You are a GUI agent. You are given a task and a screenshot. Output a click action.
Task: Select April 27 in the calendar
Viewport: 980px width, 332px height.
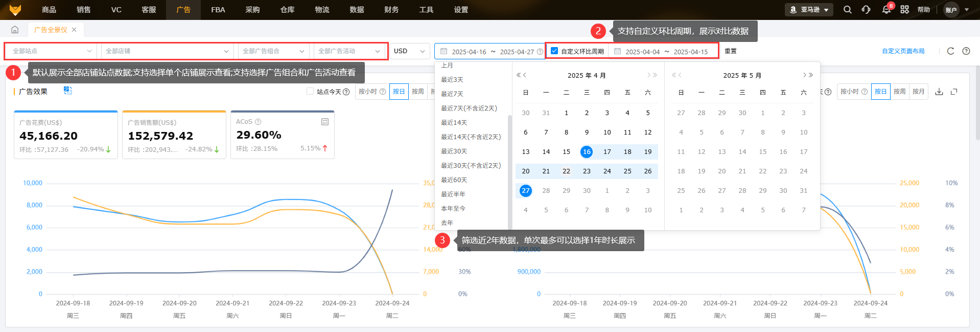[x=526, y=191]
